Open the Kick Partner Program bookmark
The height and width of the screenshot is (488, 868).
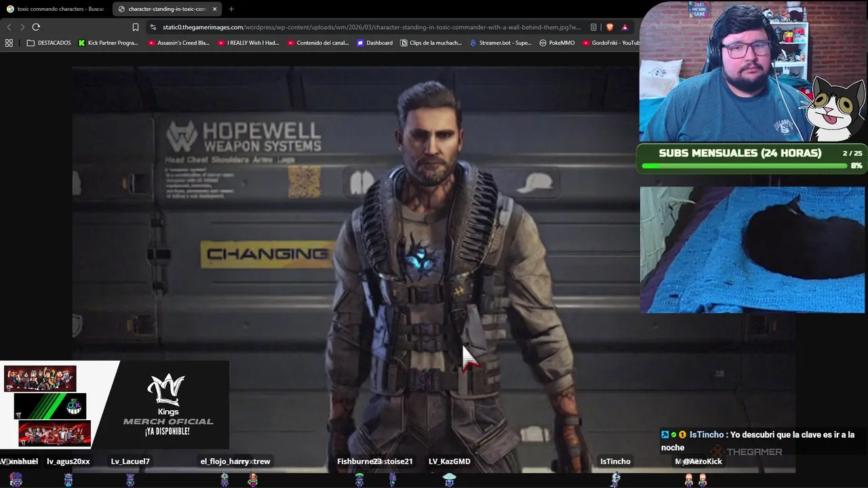108,43
